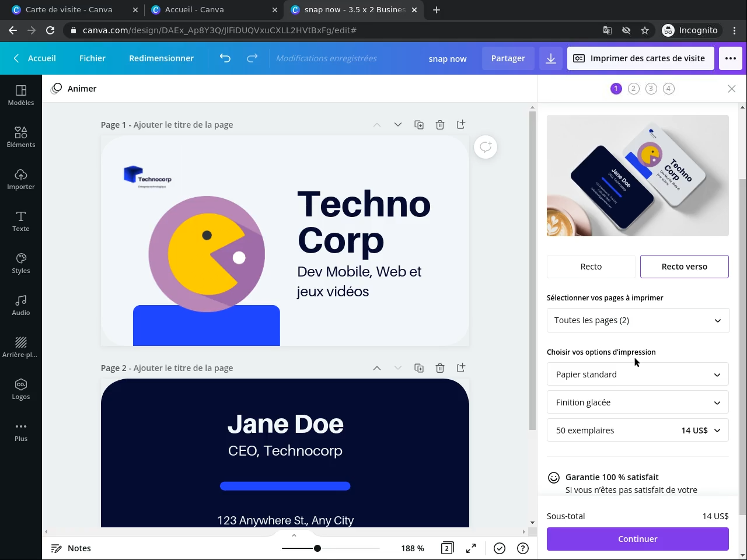This screenshot has height=560, width=747.
Task: Reload the browser page
Action: coord(50,30)
